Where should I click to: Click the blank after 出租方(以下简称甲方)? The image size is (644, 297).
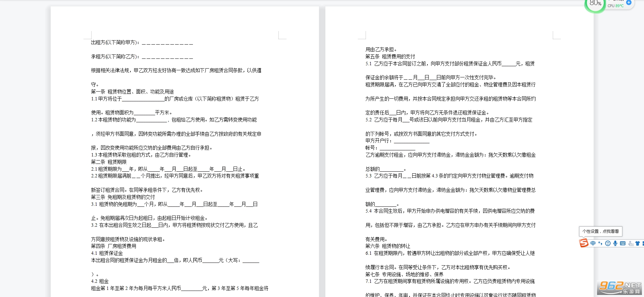coord(167,43)
